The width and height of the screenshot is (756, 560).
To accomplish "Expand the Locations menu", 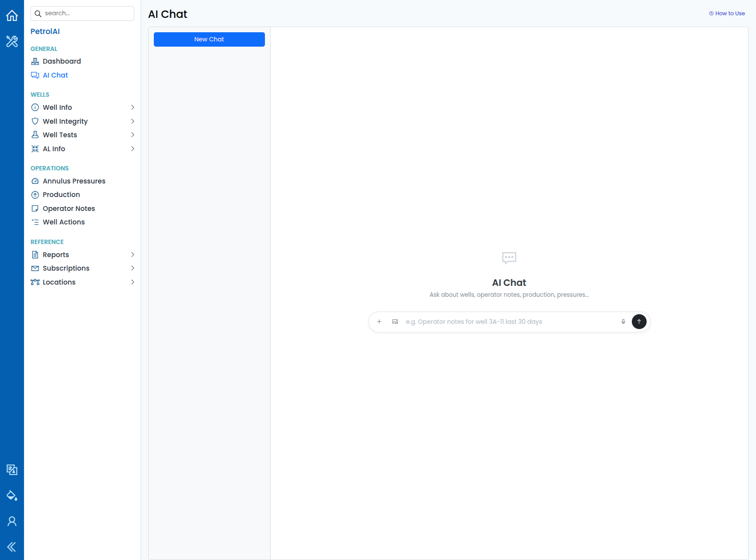I will coord(82,282).
